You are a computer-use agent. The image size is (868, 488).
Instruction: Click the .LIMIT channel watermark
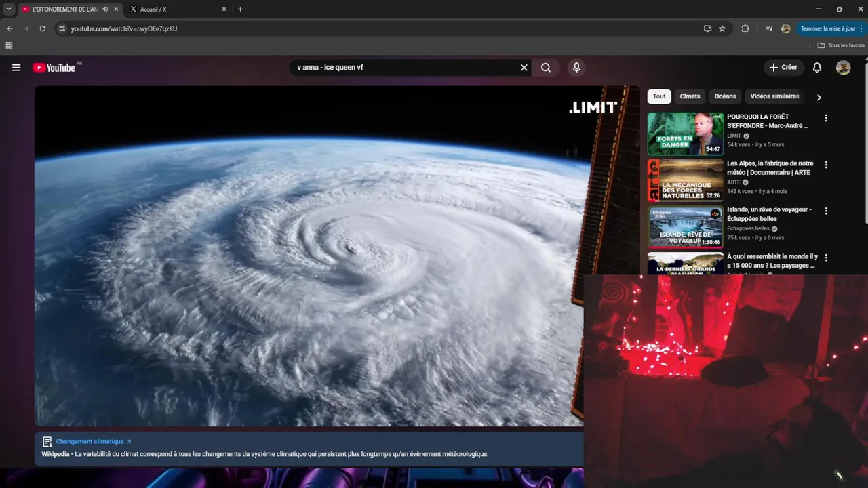(593, 107)
